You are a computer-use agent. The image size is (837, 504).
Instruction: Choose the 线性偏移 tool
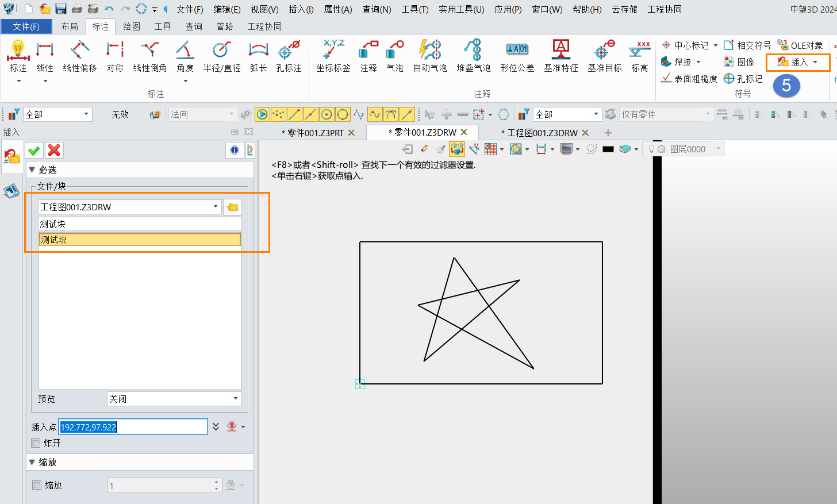tap(80, 56)
